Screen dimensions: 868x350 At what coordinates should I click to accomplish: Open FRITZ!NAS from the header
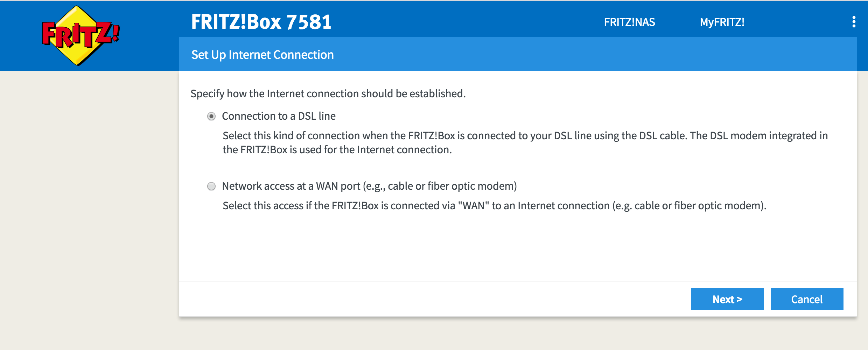629,22
